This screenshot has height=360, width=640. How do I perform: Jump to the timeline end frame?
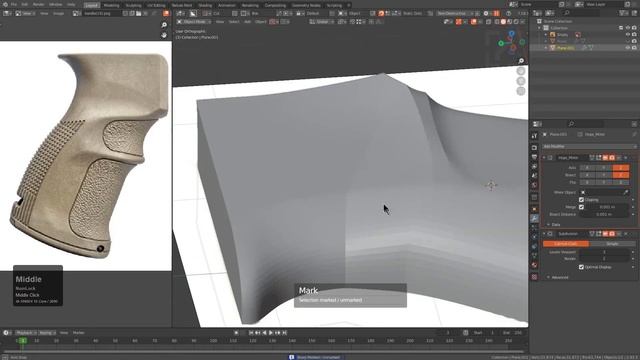[x=284, y=333]
